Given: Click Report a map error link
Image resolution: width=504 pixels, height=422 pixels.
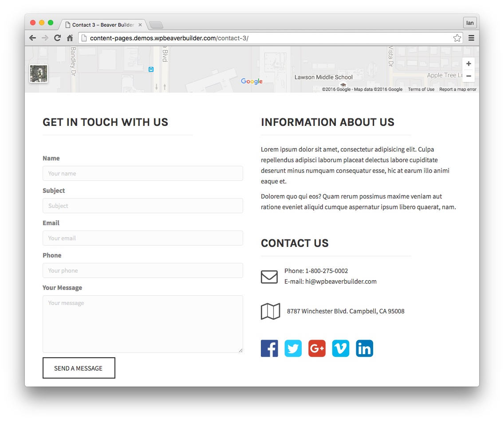Looking at the screenshot, I should pyautogui.click(x=458, y=89).
